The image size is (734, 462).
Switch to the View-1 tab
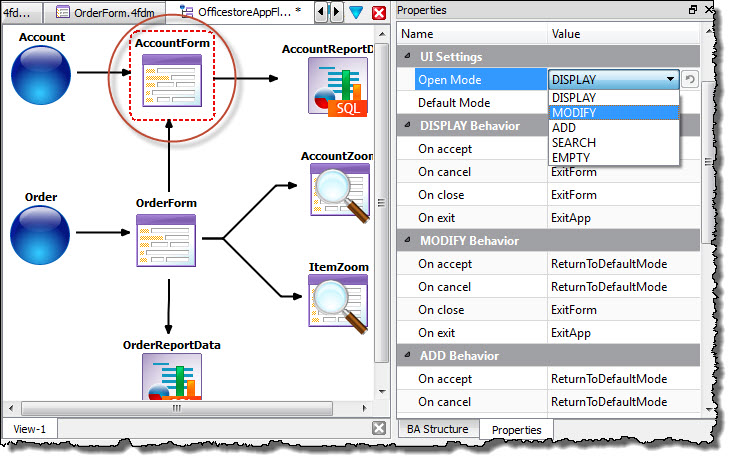click(x=29, y=429)
